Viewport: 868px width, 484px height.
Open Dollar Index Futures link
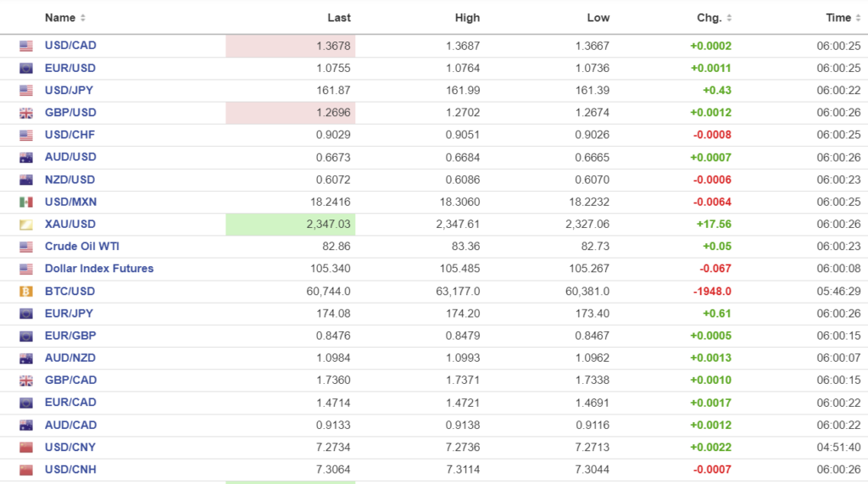click(x=99, y=269)
